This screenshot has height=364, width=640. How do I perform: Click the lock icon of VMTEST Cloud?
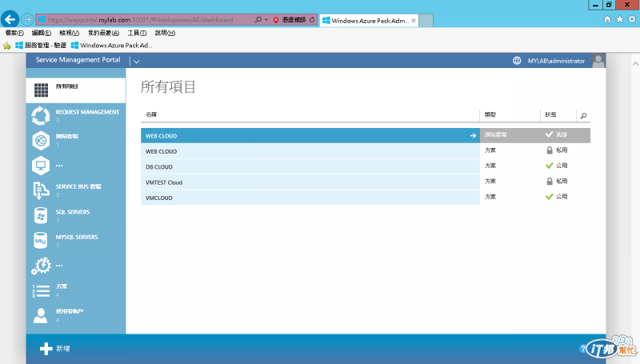(x=550, y=181)
